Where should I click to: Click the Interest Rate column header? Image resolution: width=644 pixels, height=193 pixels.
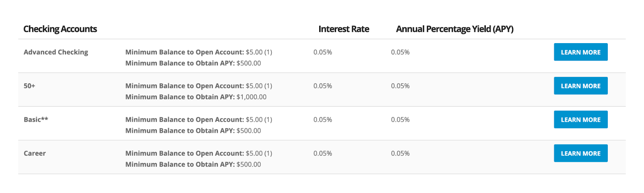pos(344,29)
